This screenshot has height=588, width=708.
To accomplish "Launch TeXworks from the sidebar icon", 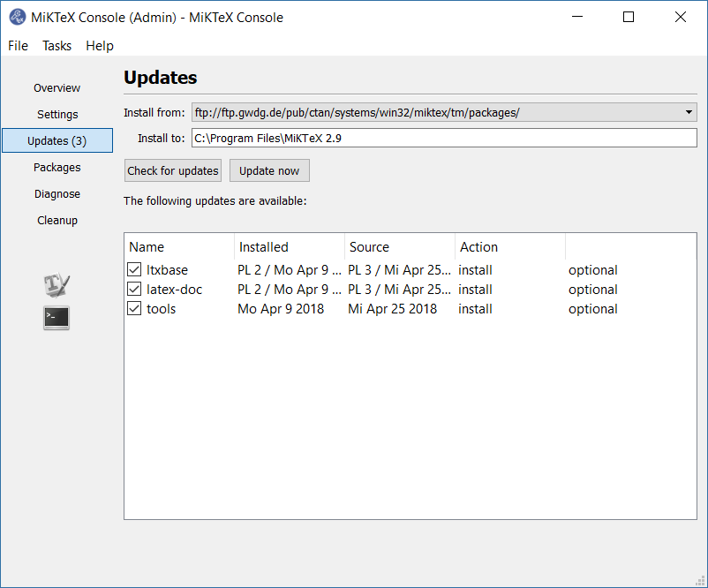I will (x=56, y=285).
